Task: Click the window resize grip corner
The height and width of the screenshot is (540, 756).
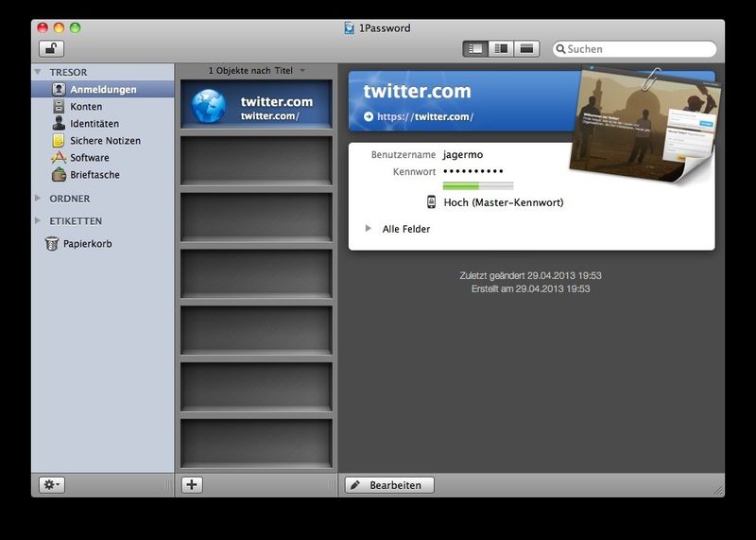Action: (x=718, y=491)
